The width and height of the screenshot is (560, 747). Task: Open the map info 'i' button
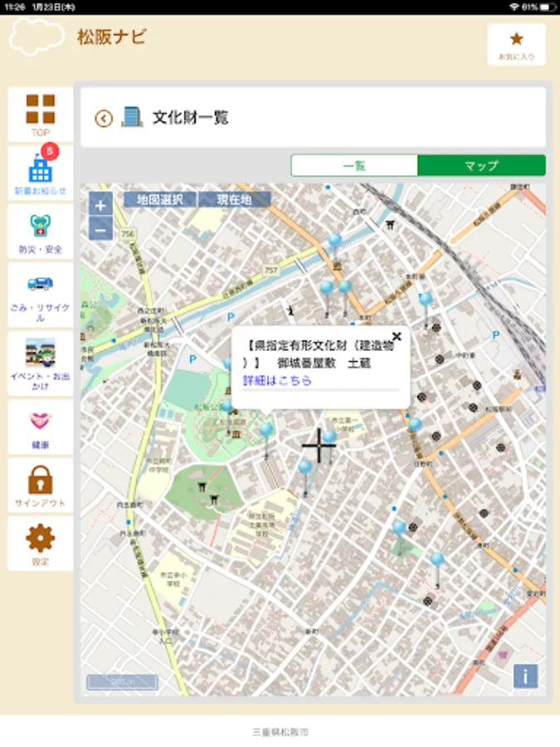click(525, 676)
